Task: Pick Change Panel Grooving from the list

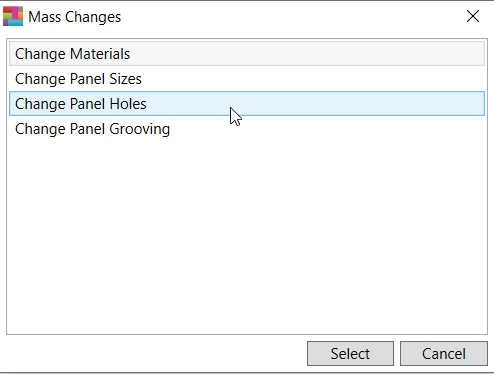Action: tap(247, 129)
